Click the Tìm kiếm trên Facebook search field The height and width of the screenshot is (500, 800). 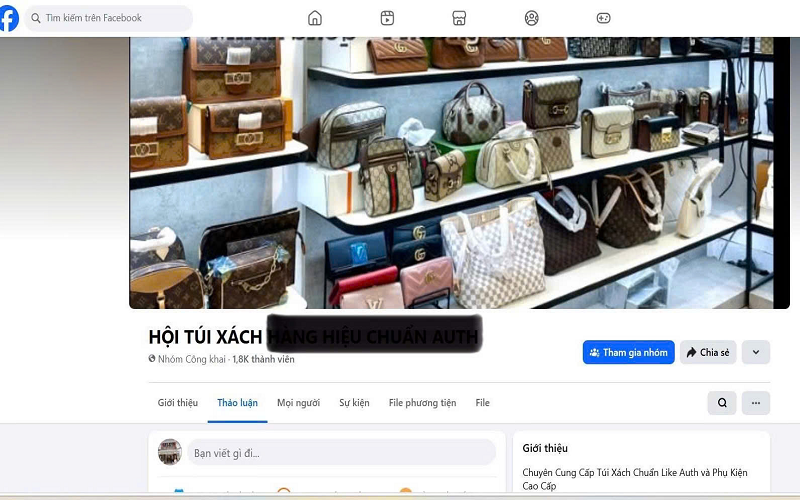(x=109, y=18)
